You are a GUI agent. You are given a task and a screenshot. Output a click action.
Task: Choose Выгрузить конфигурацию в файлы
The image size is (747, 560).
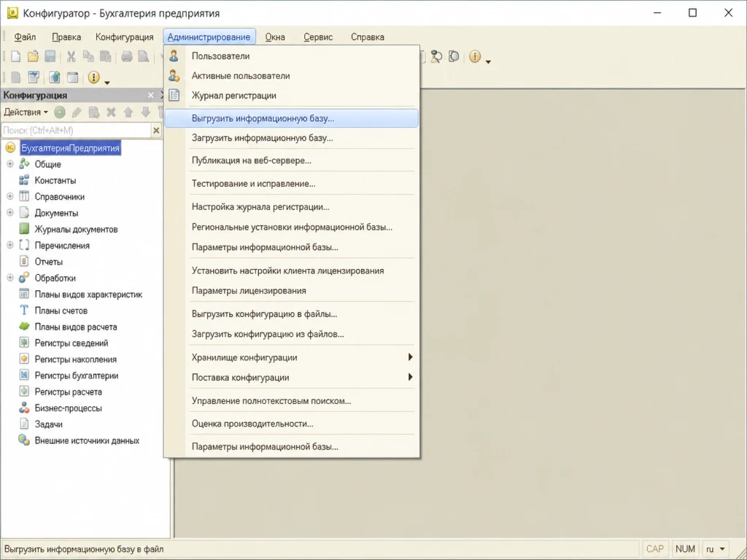click(292, 314)
